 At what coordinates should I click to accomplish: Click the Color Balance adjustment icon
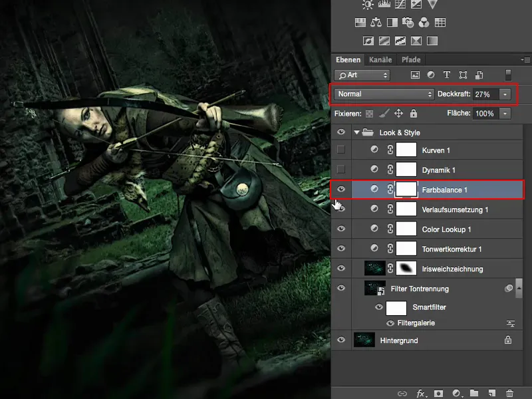coord(376,21)
